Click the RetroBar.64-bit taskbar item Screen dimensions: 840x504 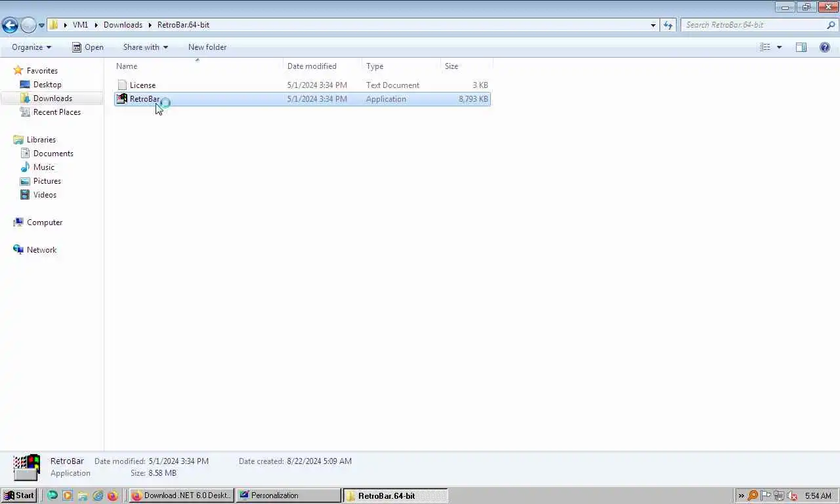[396, 495]
